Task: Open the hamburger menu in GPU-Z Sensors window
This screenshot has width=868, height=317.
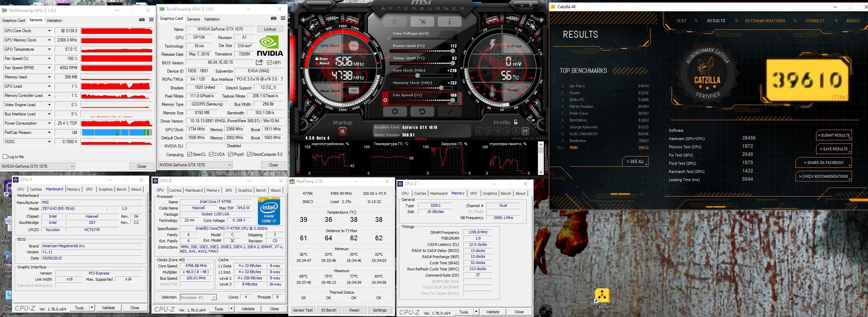Action: (151, 20)
